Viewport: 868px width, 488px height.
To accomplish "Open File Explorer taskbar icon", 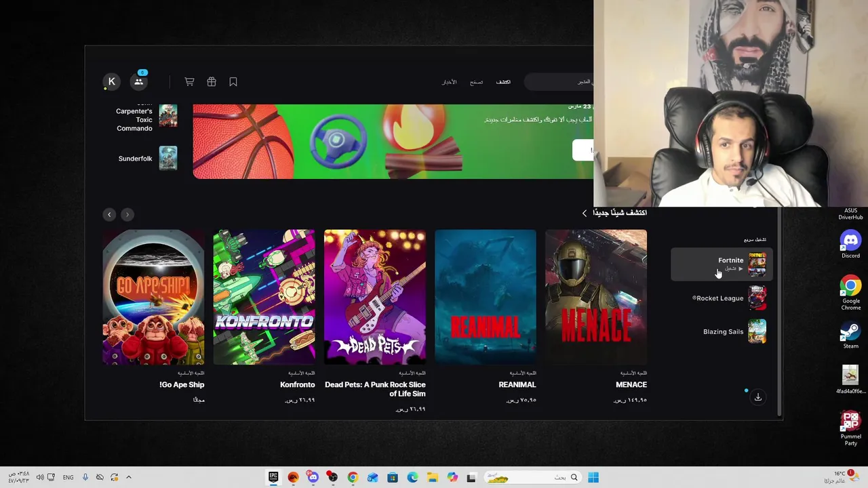I will coord(433,477).
